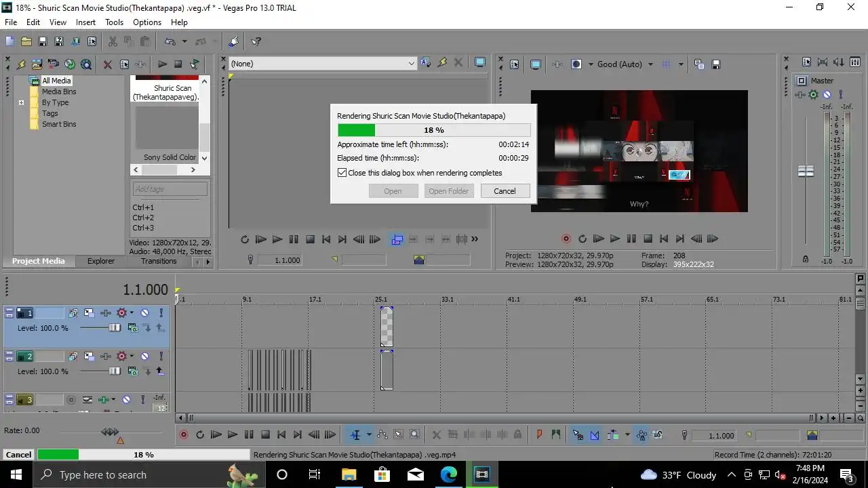Click the Envelope Edit tool icon
The height and width of the screenshot is (488, 868).
(382, 435)
